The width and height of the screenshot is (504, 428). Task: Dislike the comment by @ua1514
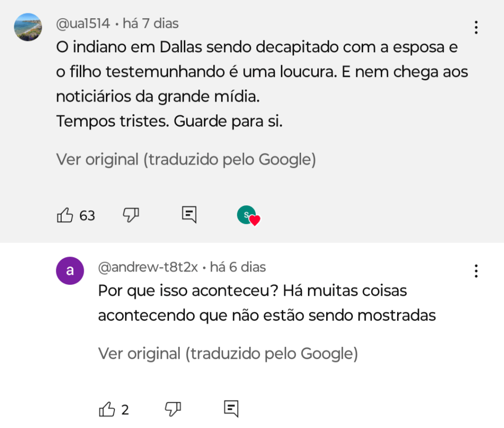[131, 214]
